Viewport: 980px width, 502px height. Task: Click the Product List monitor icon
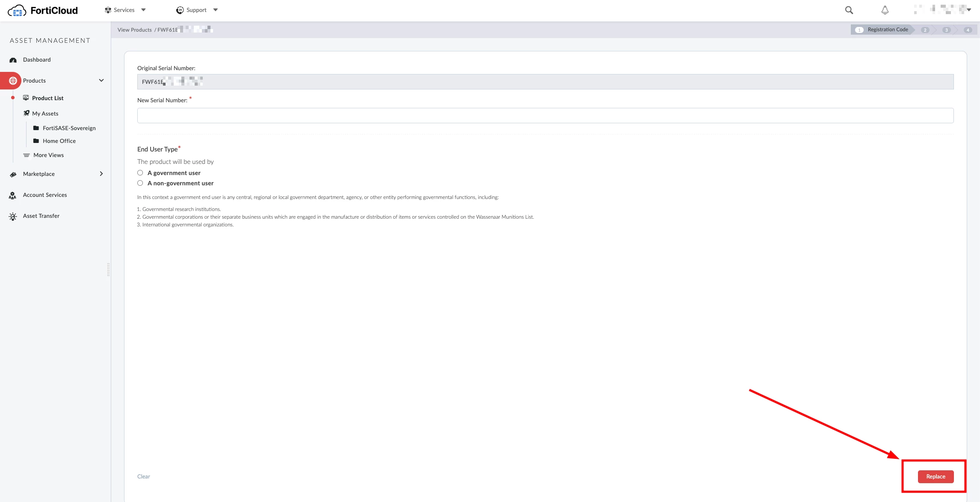[x=26, y=98]
